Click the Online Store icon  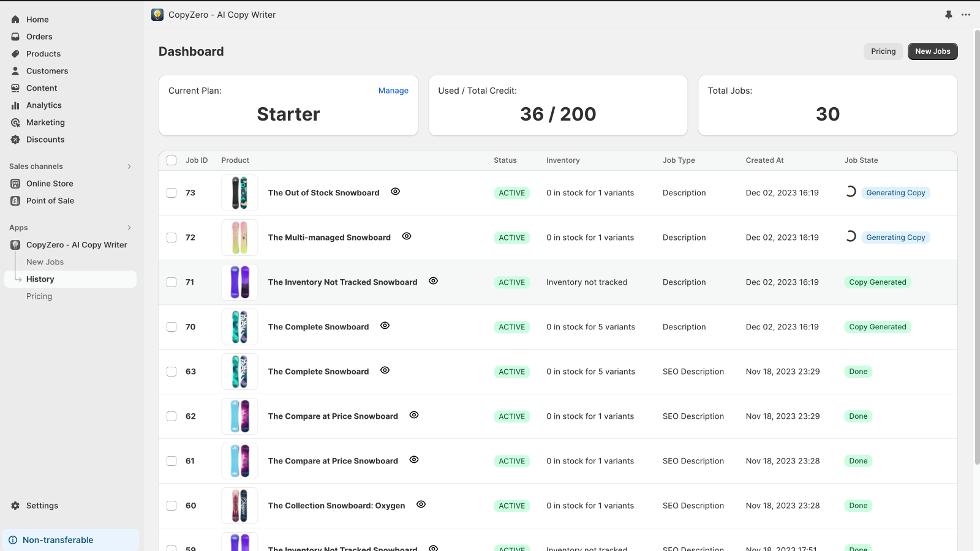(15, 184)
